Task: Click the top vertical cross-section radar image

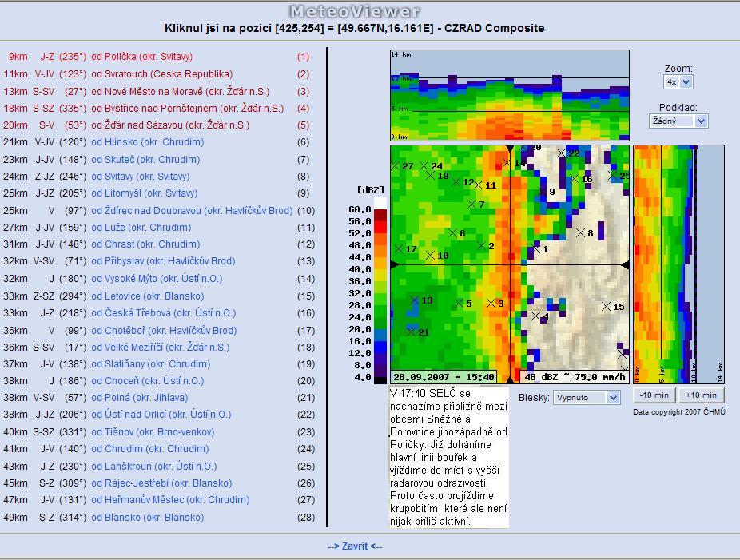Action: 510,95
